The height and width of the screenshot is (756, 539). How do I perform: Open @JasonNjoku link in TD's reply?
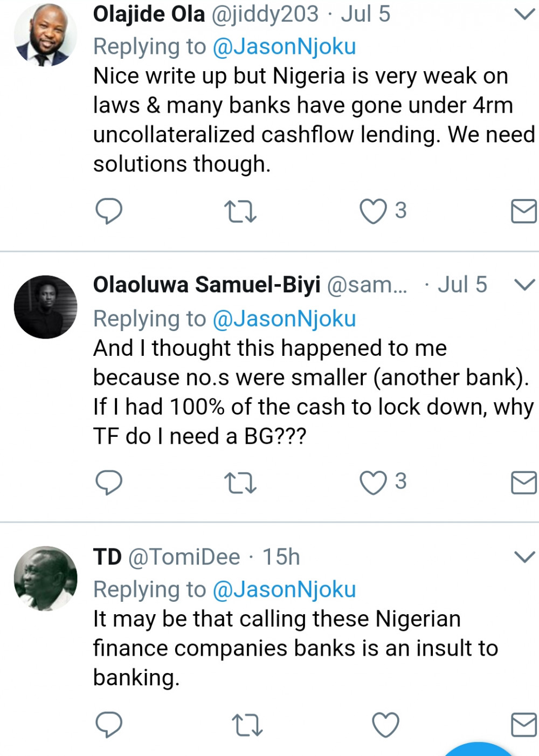(284, 589)
